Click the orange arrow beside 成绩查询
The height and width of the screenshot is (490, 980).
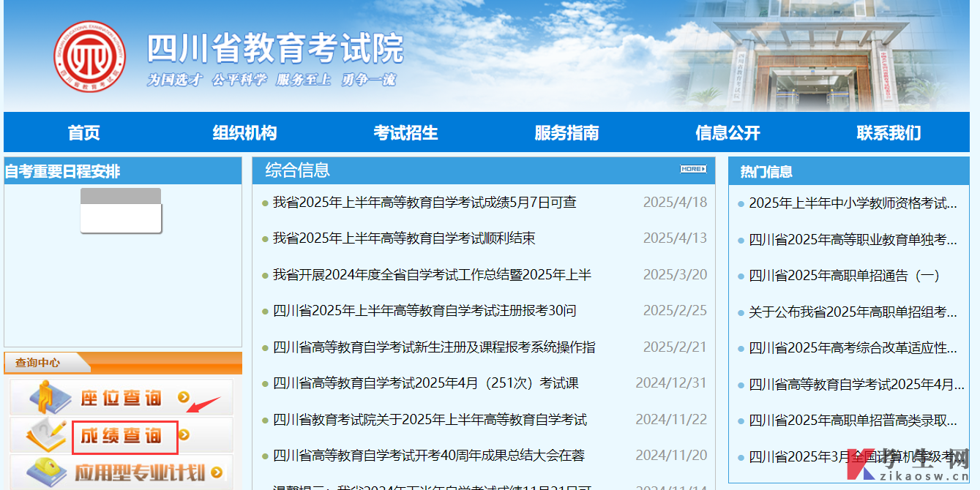pyautogui.click(x=184, y=435)
